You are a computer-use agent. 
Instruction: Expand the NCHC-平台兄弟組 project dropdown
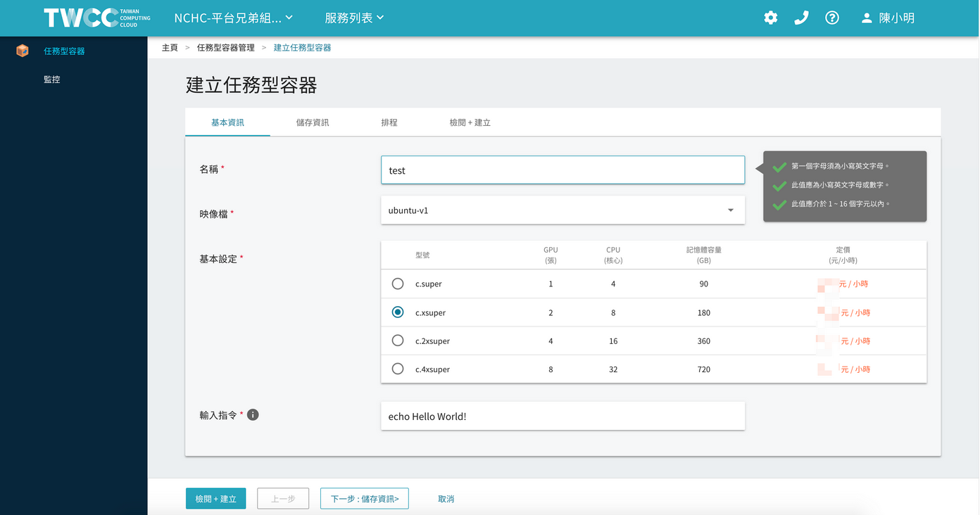pyautogui.click(x=234, y=18)
